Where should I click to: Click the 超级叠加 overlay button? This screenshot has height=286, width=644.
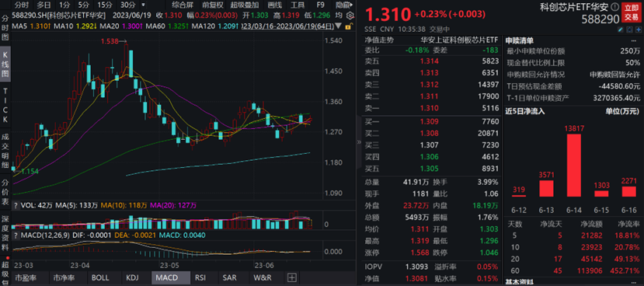[245, 5]
